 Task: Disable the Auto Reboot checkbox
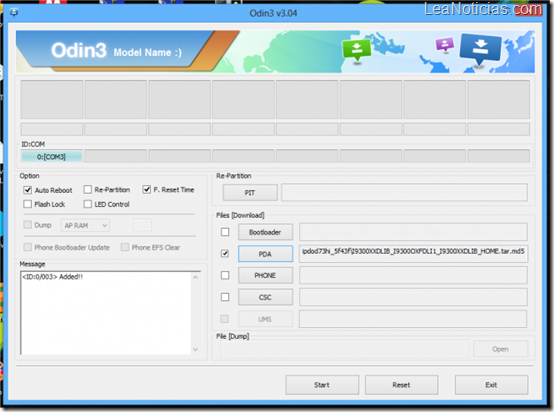(x=28, y=190)
